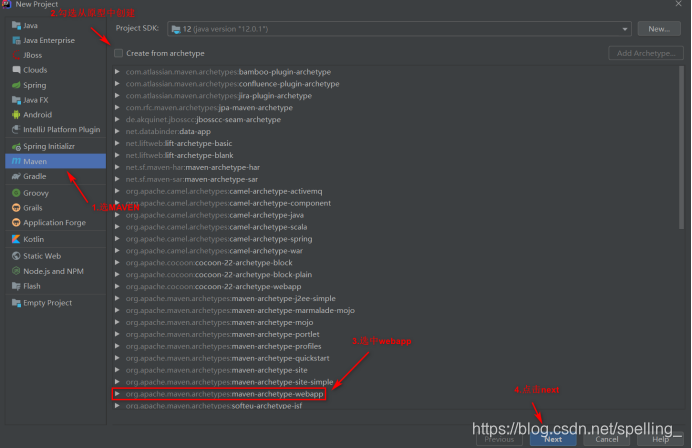Select Gradle project type
The width and height of the screenshot is (692, 448).
coord(56,177)
